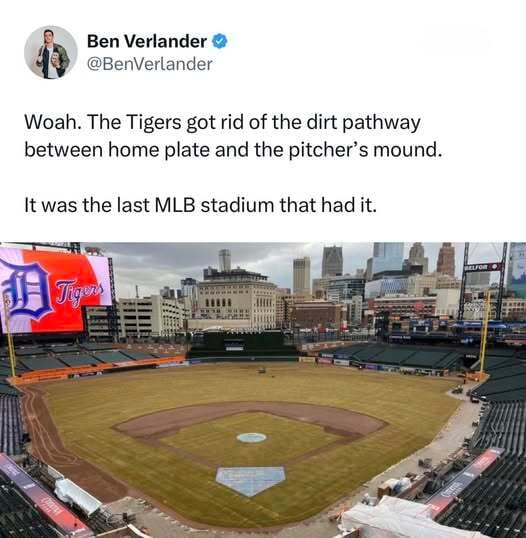Image resolution: width=526 pixels, height=538 pixels.
Task: Click the blue verified checkmark badge
Action: (220, 41)
